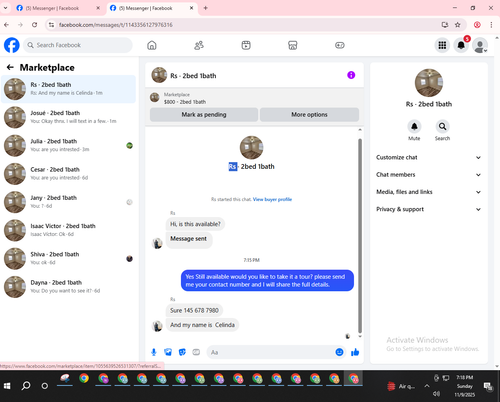Open the Gaming icon
Screen dimensions: 500x402
click(x=340, y=45)
